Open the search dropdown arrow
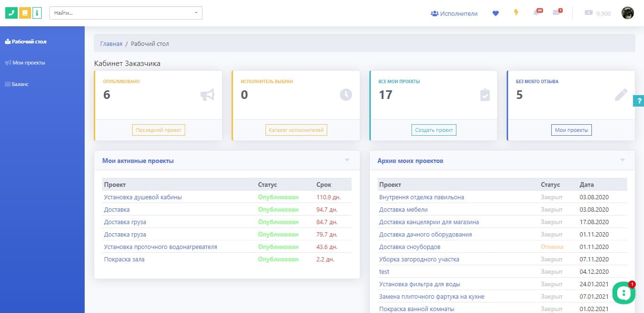644x313 pixels. click(196, 13)
